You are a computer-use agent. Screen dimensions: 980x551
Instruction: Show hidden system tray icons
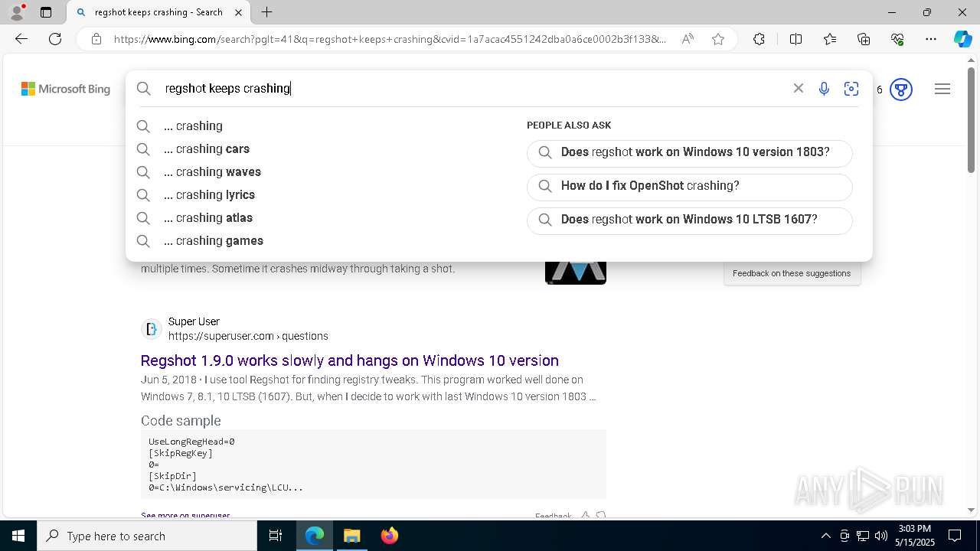pos(825,536)
